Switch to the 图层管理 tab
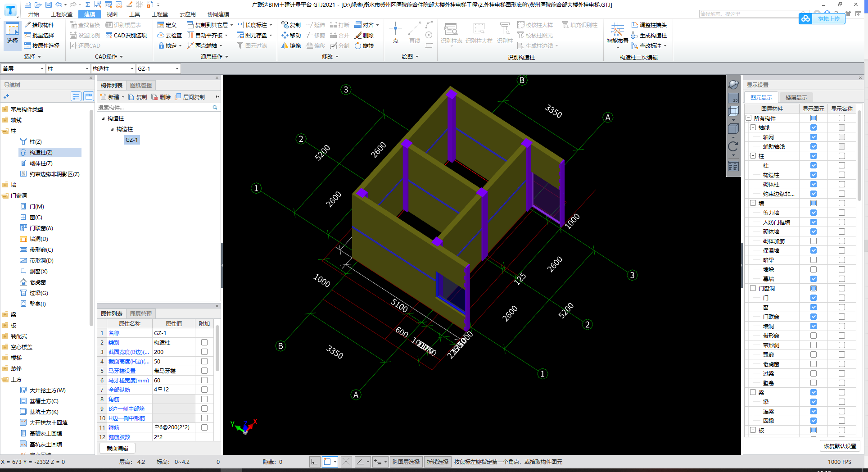868x472 pixels. click(141, 313)
